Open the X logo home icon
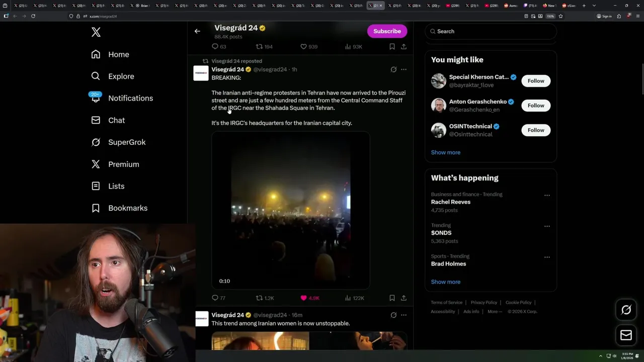644x362 pixels. click(x=96, y=32)
